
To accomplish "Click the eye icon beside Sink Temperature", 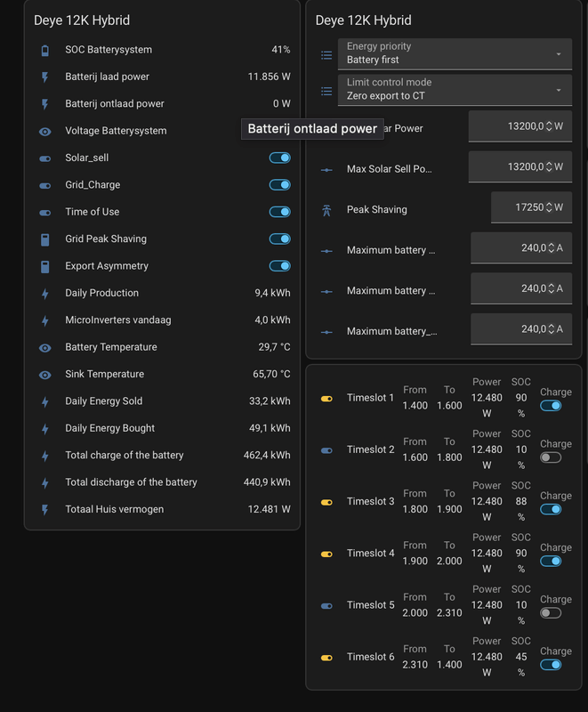I will pos(44,375).
